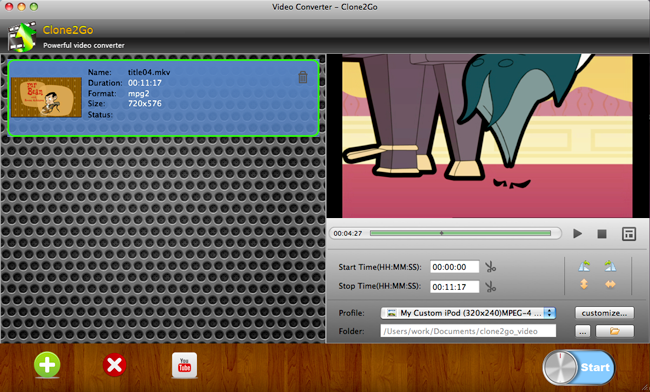Viewport: 650px width, 392px height.
Task: Click the green add video plus icon
Action: (47, 365)
